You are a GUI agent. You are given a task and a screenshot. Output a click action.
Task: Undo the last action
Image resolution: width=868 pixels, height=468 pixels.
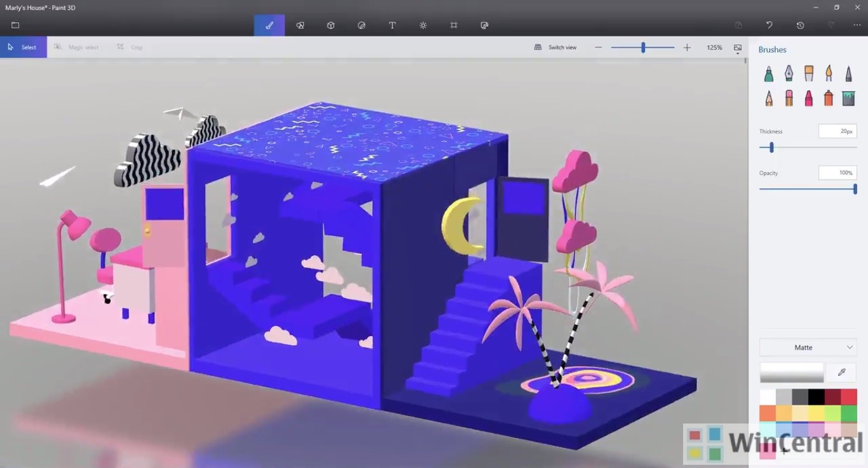(x=769, y=25)
